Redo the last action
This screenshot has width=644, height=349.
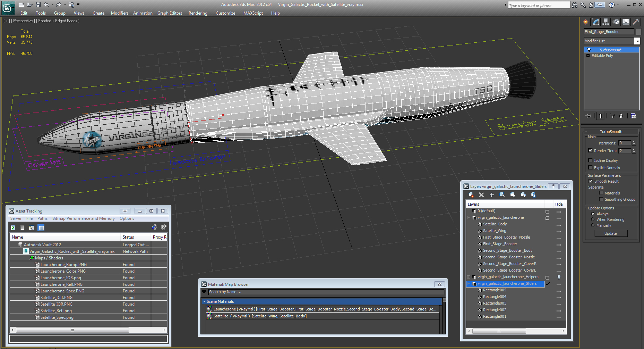(59, 5)
